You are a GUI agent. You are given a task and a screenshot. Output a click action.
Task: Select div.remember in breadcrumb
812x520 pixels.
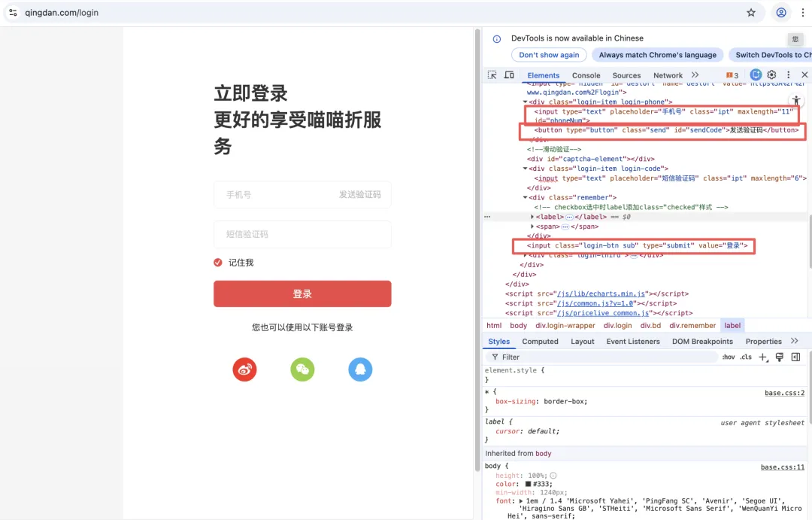click(692, 326)
